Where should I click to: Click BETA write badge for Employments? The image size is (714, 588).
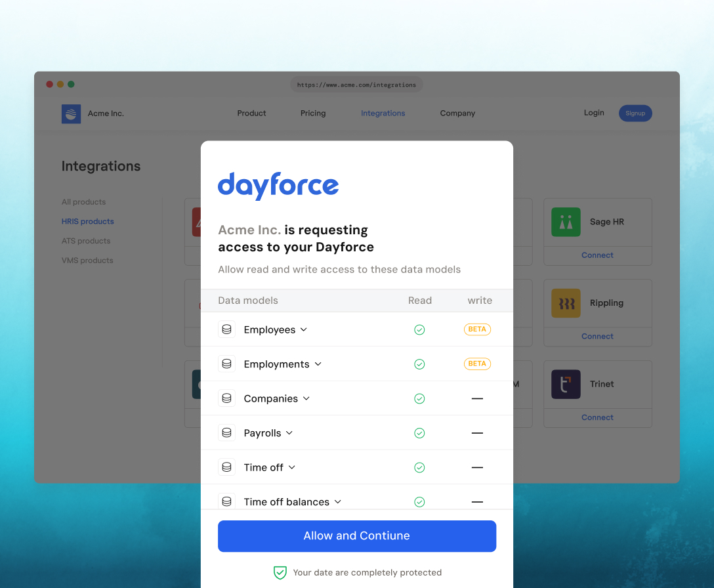pyautogui.click(x=477, y=364)
